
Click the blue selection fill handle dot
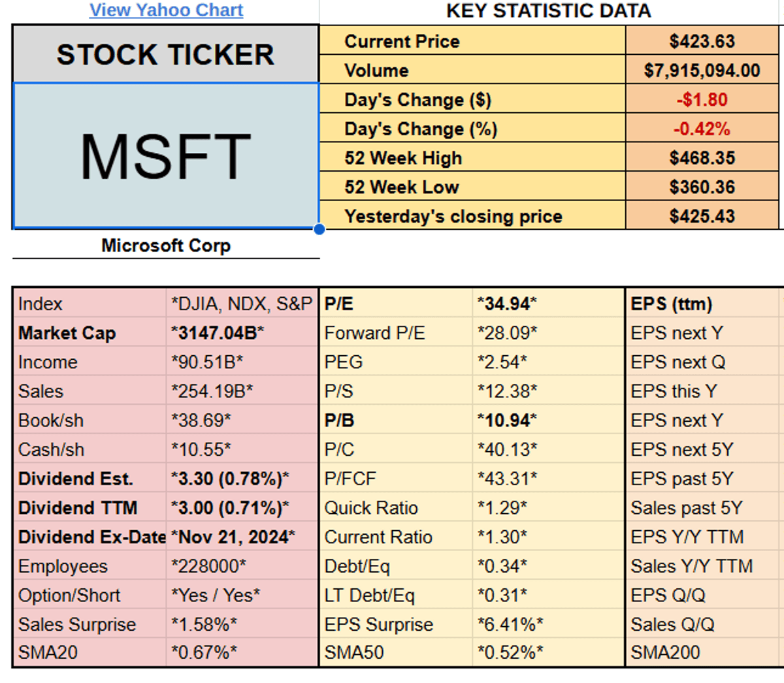319,229
